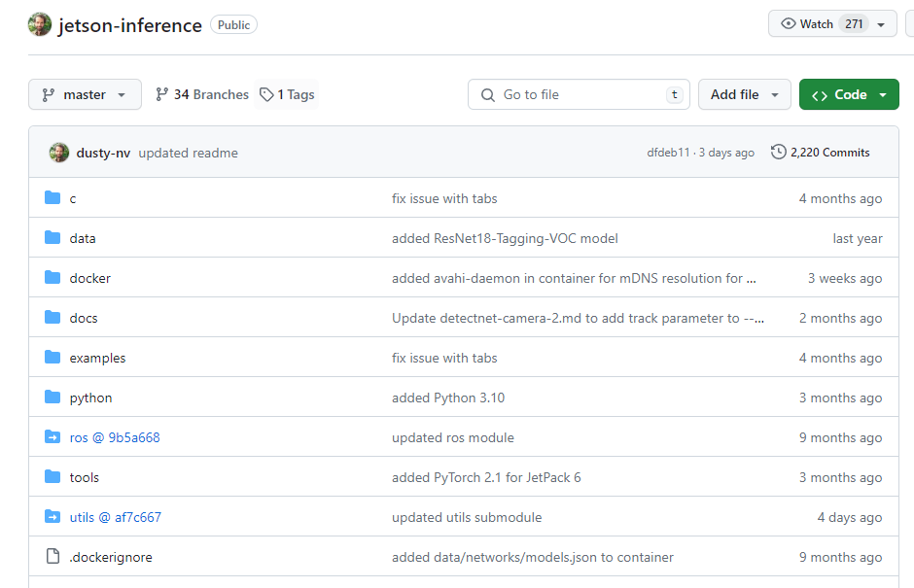
Task: Click the file icon beside .dockerignore
Action: coord(53,557)
